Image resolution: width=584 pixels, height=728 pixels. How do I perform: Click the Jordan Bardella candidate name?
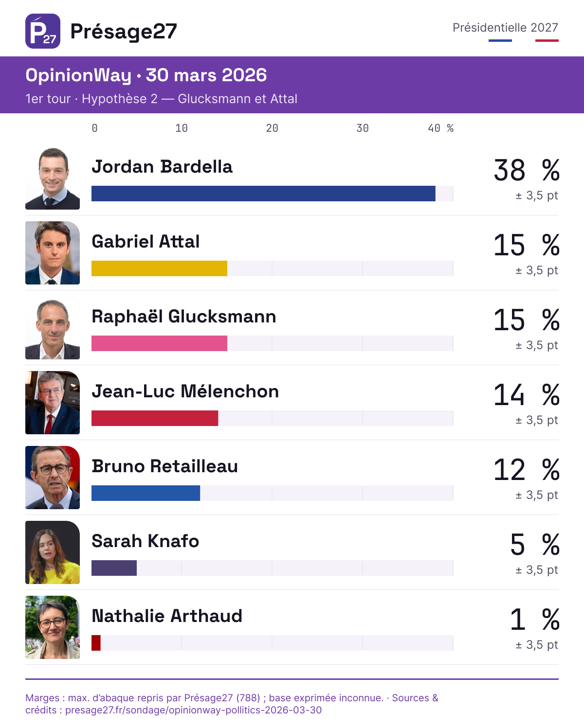(162, 167)
